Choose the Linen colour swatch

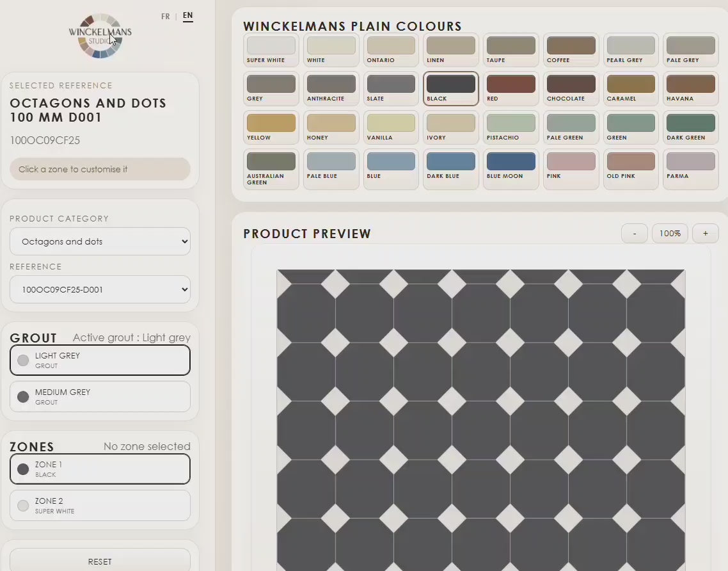click(x=451, y=50)
